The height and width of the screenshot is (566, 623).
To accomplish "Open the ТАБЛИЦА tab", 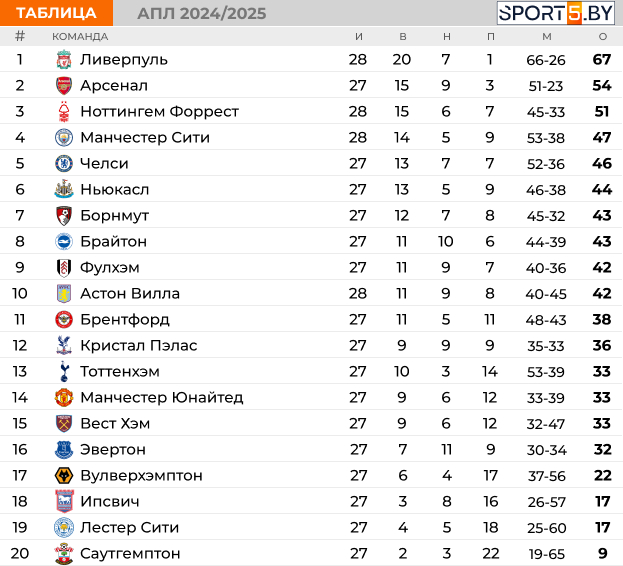I will [56, 13].
